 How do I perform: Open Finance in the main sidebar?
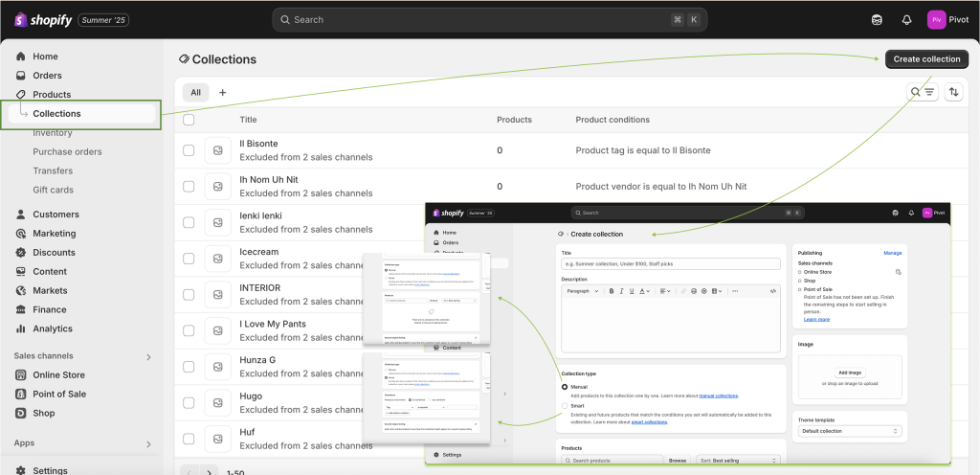[50, 309]
